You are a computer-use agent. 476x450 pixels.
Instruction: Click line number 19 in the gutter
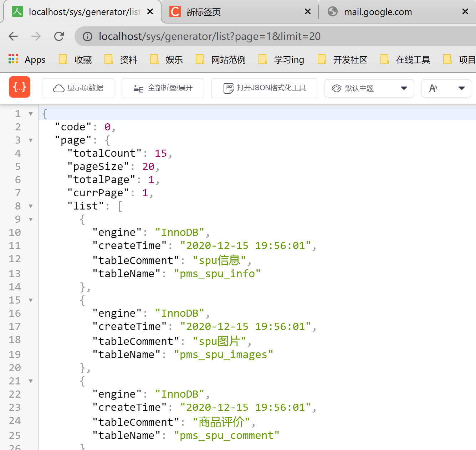tap(15, 355)
